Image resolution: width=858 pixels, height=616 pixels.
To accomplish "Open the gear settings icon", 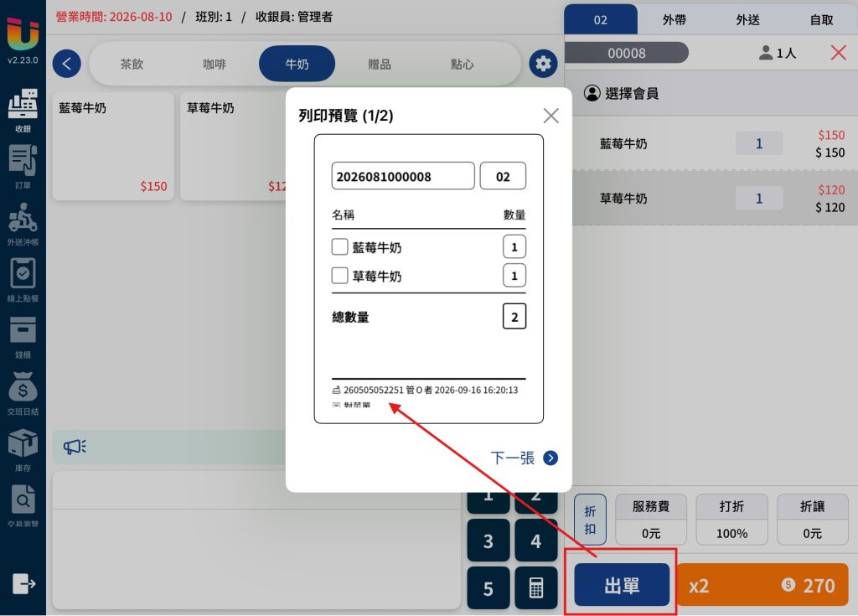I will 543,64.
